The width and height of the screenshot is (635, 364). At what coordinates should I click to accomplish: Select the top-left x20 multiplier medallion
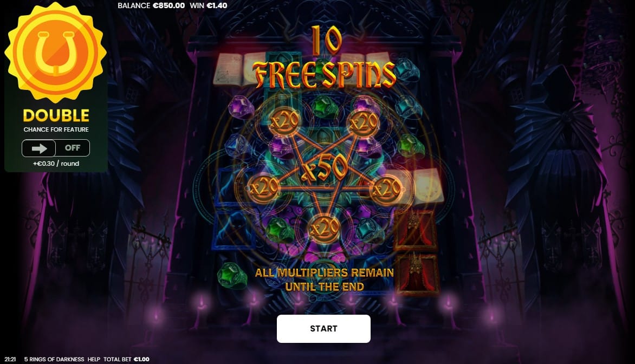coord(284,121)
